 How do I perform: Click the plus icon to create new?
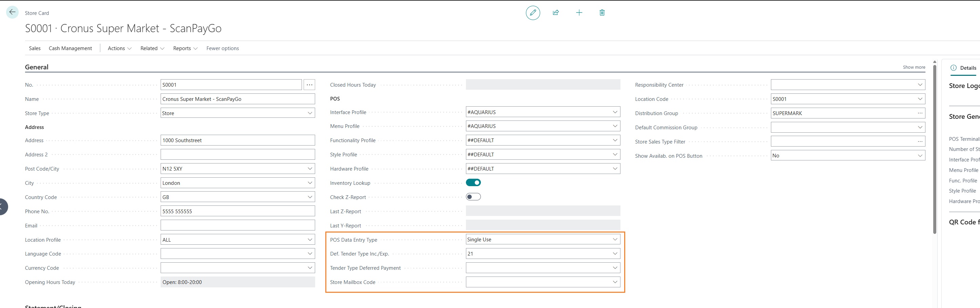point(579,13)
